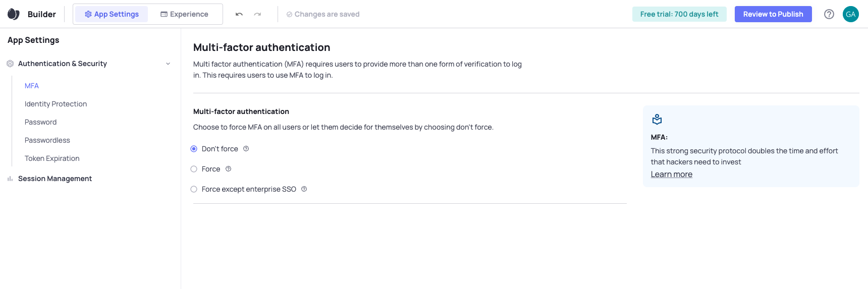The width and height of the screenshot is (868, 289).
Task: Open the Learn more link
Action: click(672, 175)
